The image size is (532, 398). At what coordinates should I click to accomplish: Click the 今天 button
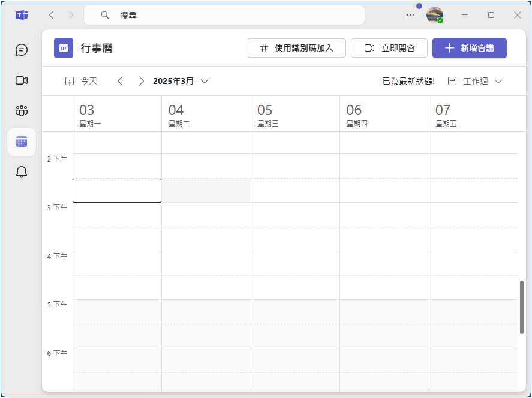81,81
